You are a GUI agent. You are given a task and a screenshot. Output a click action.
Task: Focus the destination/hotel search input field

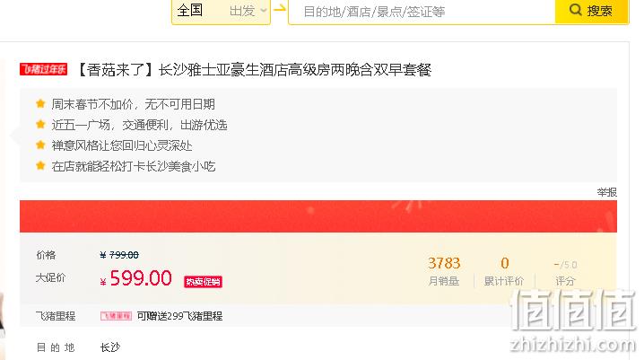422,12
